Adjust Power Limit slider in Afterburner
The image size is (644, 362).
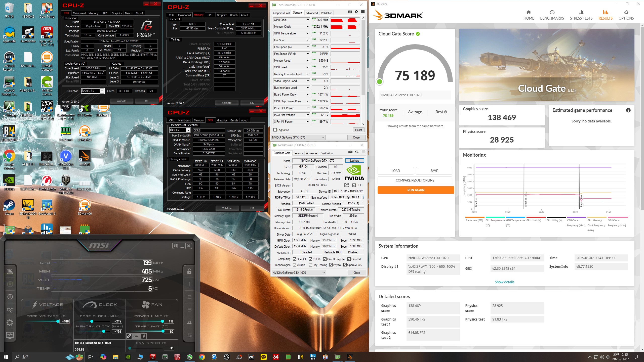pyautogui.click(x=162, y=321)
